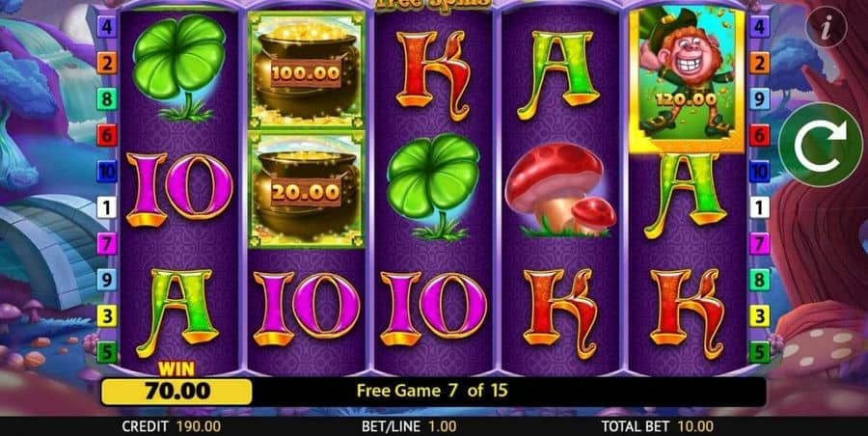Click the BET/LINE 1.00 display
The height and width of the screenshot is (436, 868).
tap(409, 426)
